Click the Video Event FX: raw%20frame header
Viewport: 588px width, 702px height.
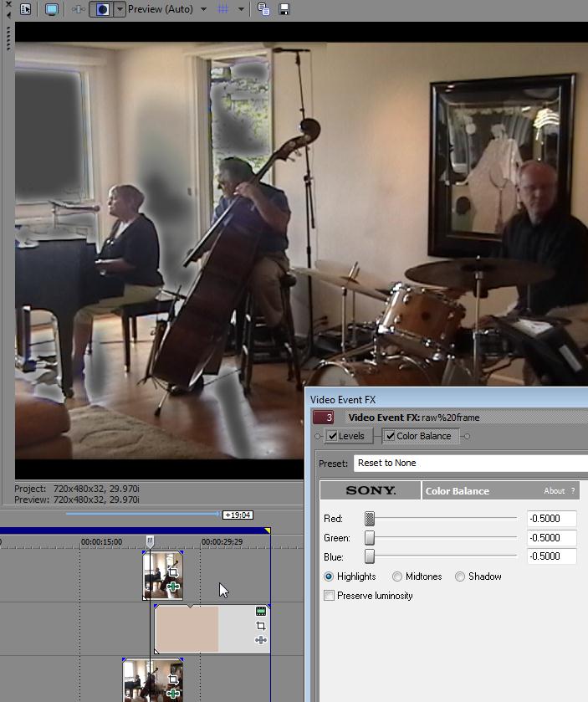(414, 418)
